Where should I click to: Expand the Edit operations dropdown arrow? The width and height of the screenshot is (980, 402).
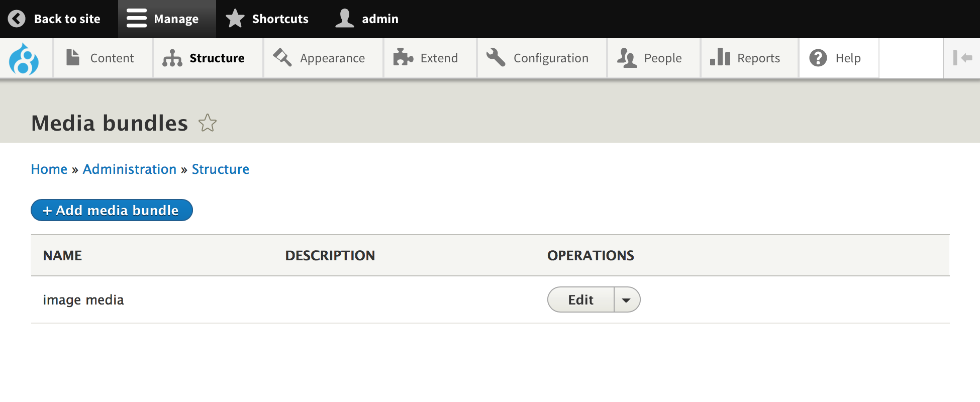(627, 300)
